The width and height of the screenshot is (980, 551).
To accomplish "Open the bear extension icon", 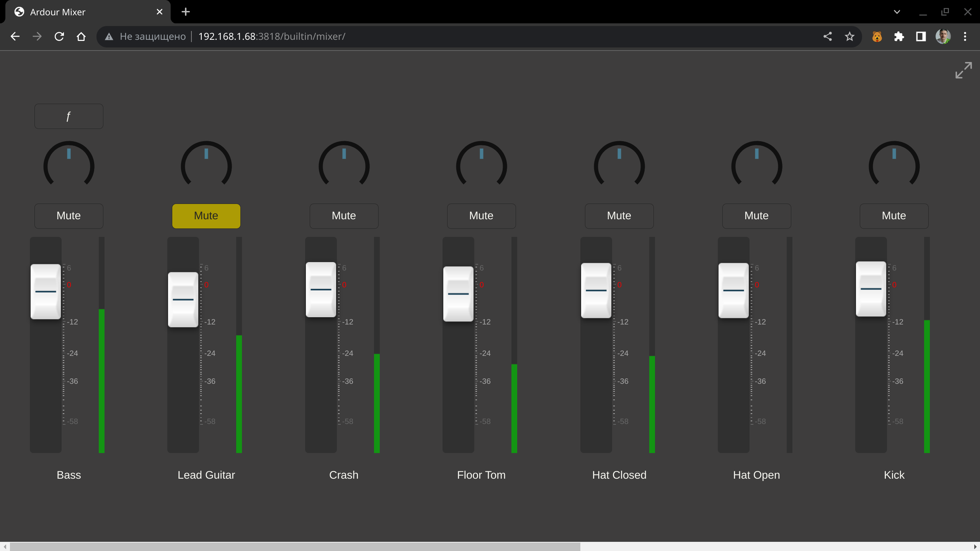I will click(877, 36).
